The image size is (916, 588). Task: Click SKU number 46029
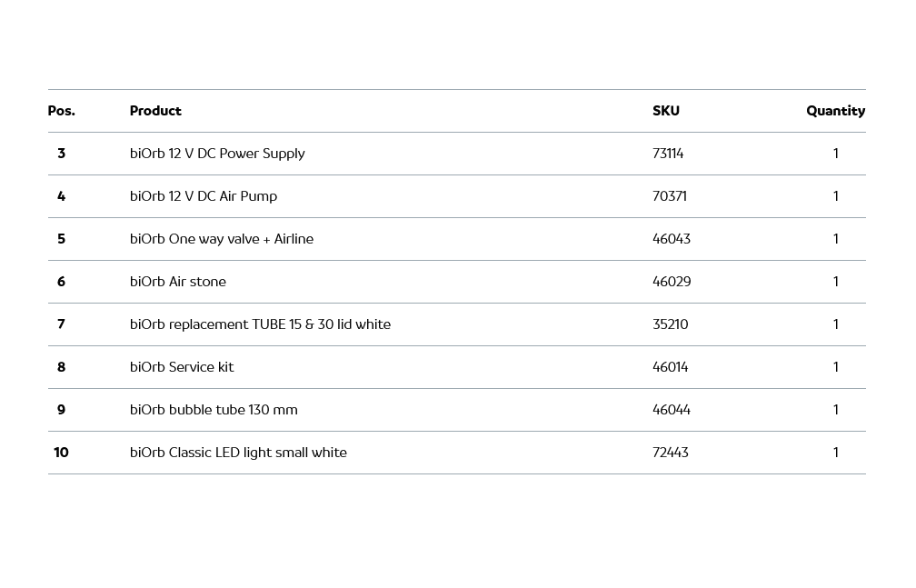click(x=672, y=282)
